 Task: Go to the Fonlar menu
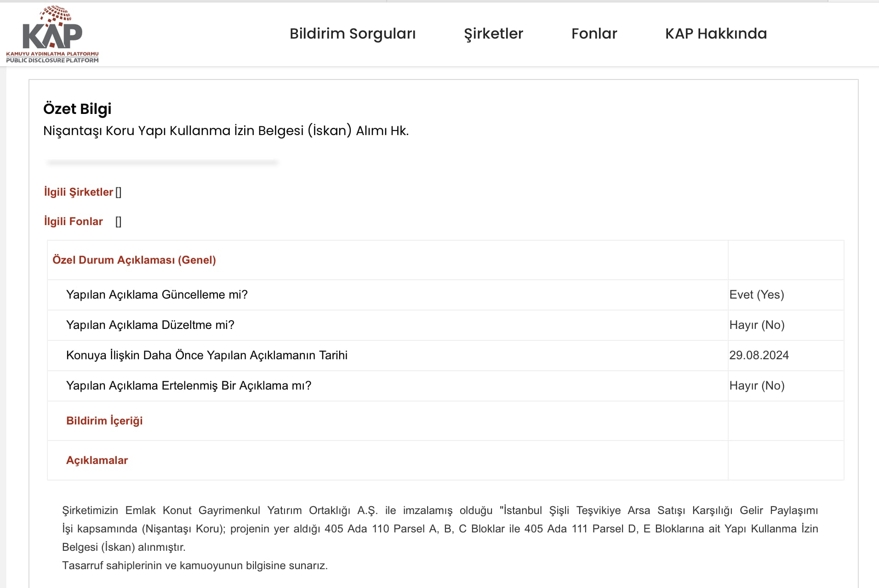594,34
